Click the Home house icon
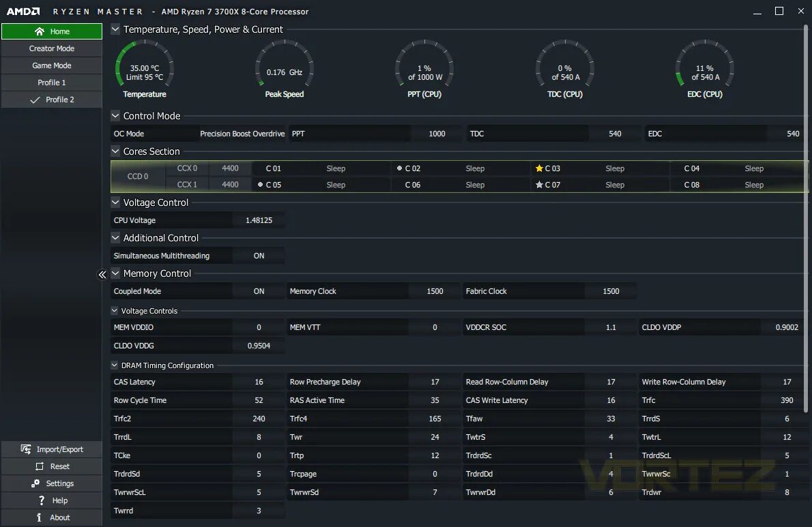Image resolution: width=812 pixels, height=527 pixels. [x=40, y=31]
